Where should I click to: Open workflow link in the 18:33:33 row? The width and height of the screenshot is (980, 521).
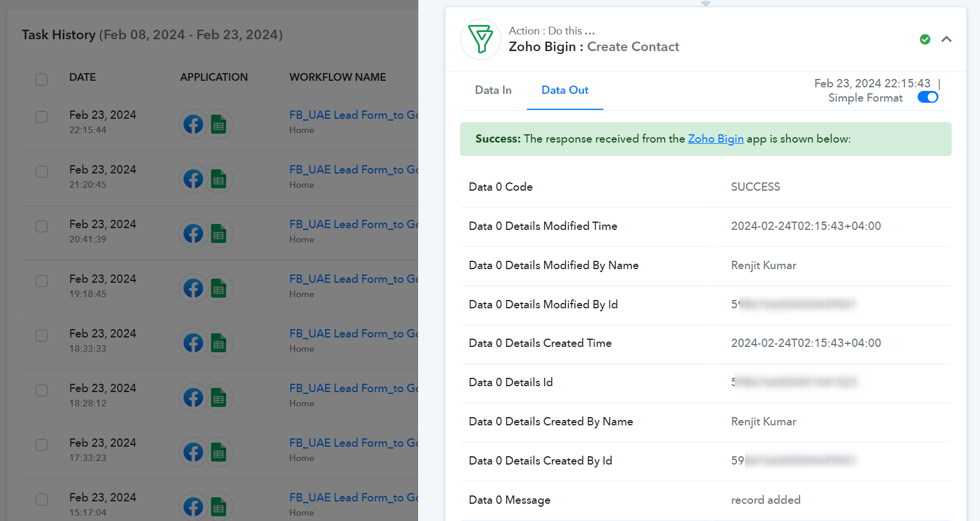click(x=353, y=334)
